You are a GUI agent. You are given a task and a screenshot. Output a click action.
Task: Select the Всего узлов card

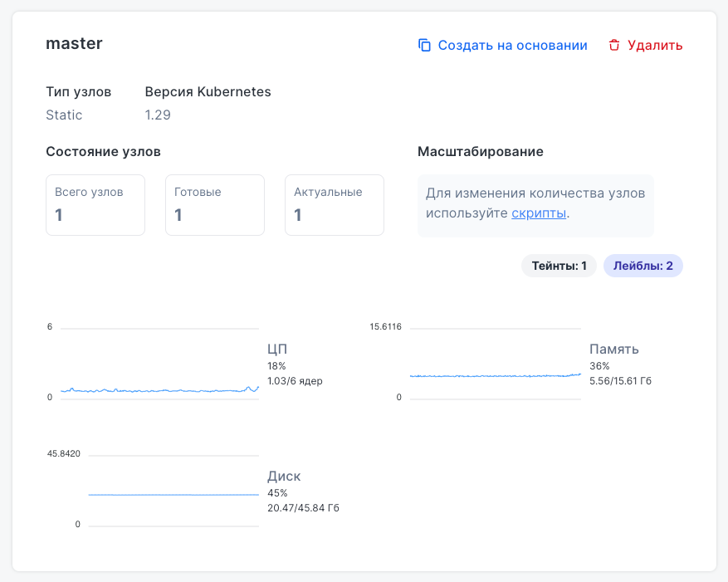tap(95, 205)
